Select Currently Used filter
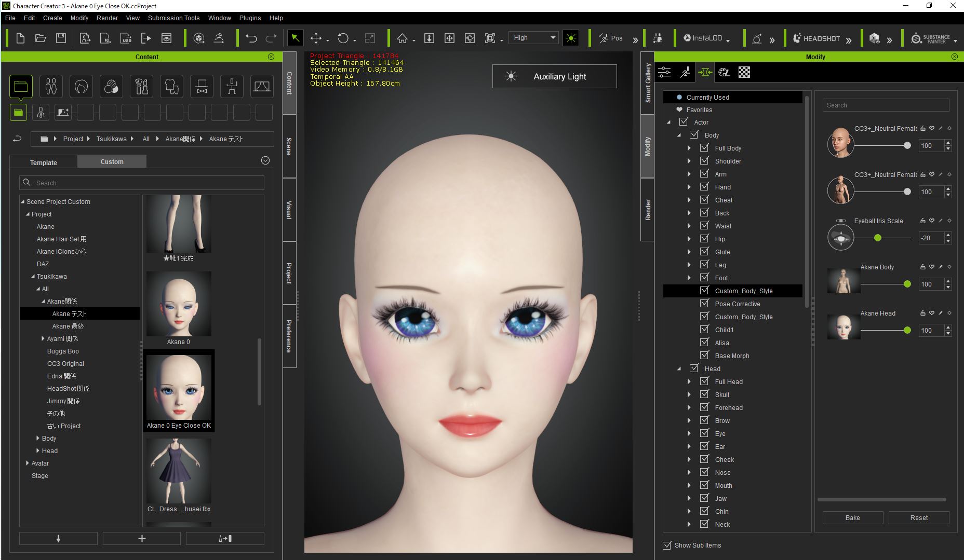Screen dimensions: 964x560 [732, 97]
